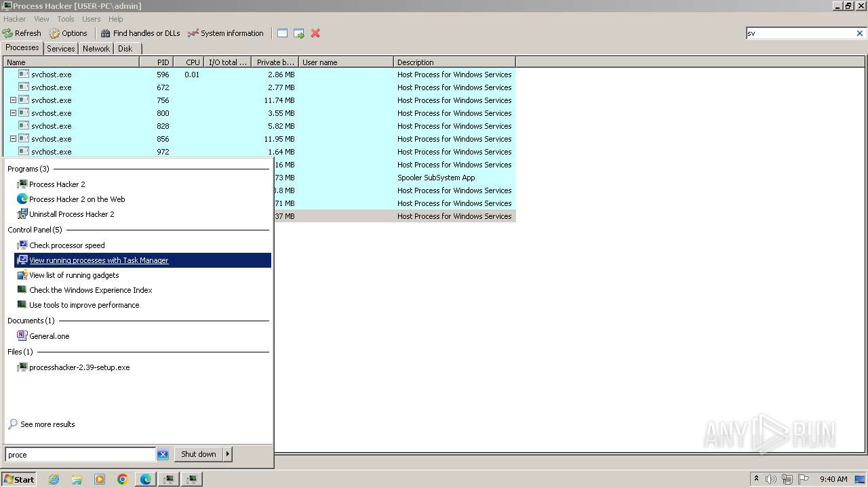Click the find window and thread icon
The image size is (868, 488).
tap(299, 33)
